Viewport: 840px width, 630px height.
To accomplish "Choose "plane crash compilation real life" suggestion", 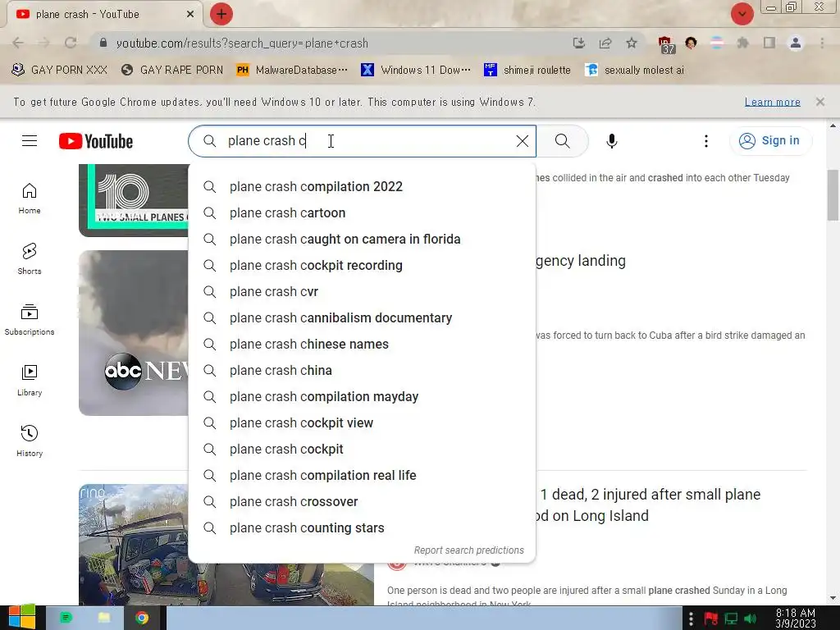I will tap(362, 475).
